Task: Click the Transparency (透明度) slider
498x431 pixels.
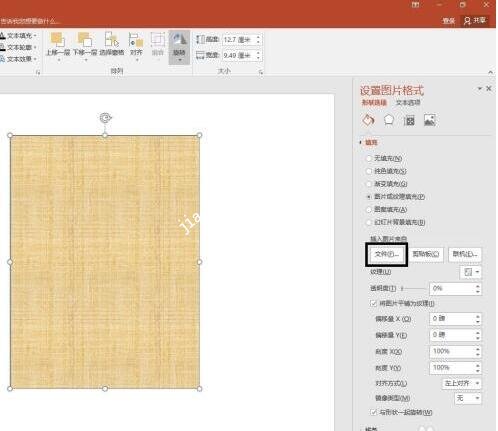Action: 413,288
